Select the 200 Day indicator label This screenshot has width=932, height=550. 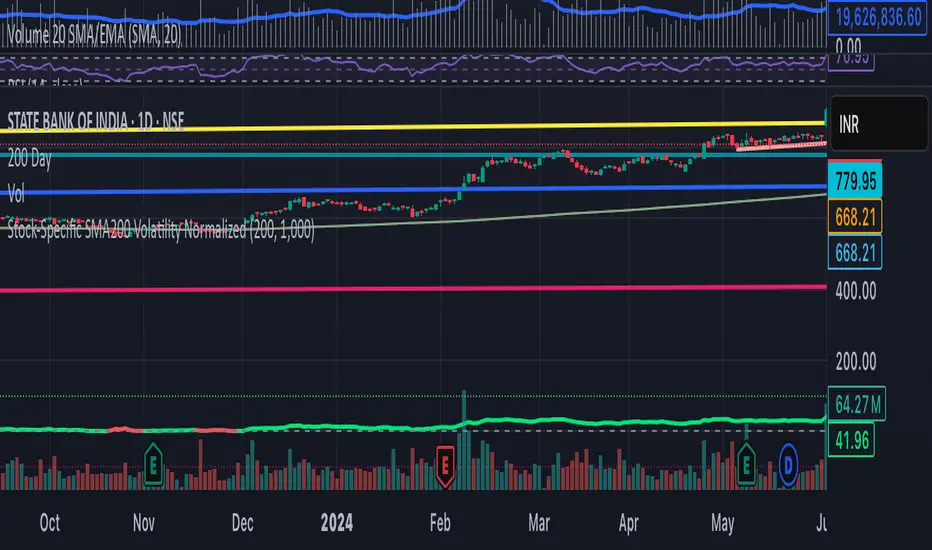pos(30,159)
